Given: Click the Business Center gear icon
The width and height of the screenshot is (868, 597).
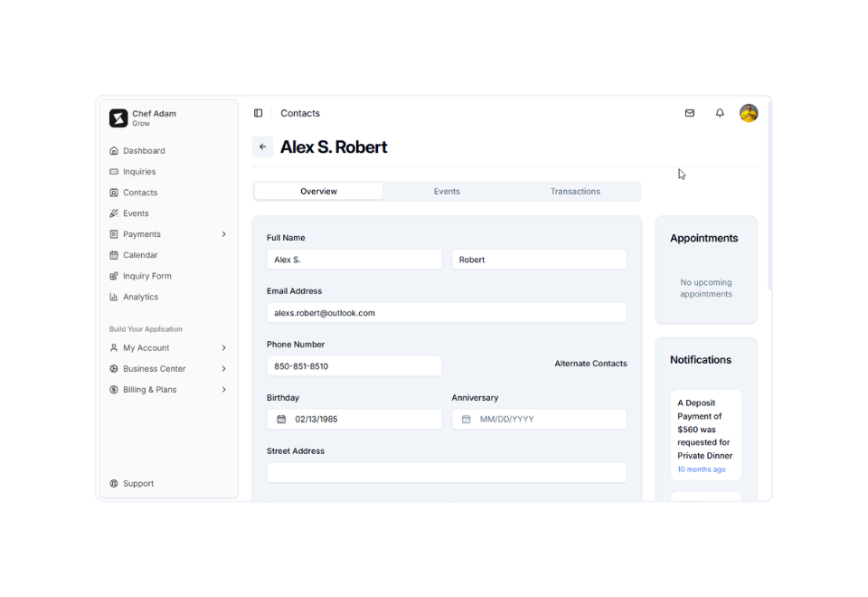Looking at the screenshot, I should 114,369.
